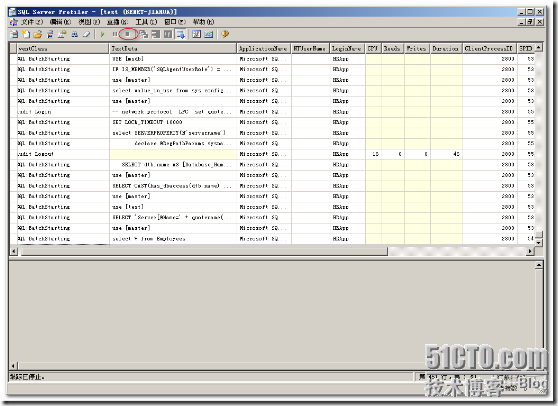The width and height of the screenshot is (558, 406).
Task: Open a trace file via folder icon
Action: click(38, 34)
